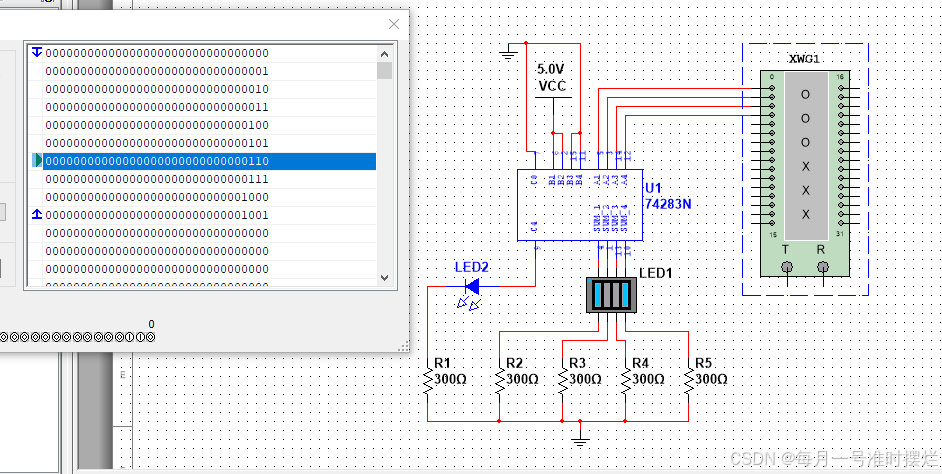Screen dimensions: 942x474
Task: Click the 5.0V VCC supply label
Action: (x=552, y=77)
